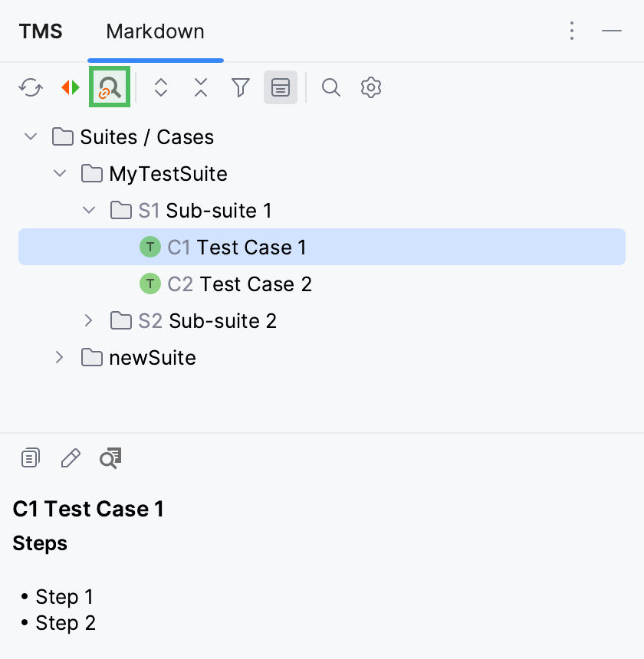The image size is (644, 659).
Task: Select the Markdown tab
Action: pos(155,31)
